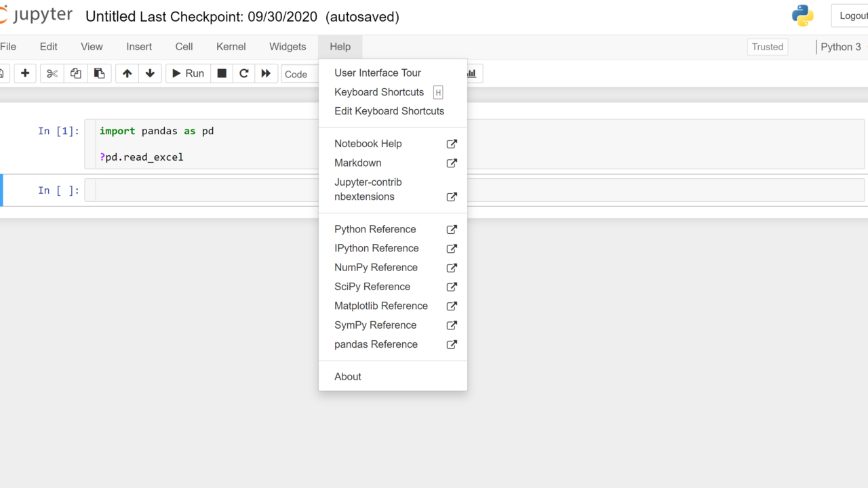
Task: Move the selected cell up
Action: (x=127, y=73)
